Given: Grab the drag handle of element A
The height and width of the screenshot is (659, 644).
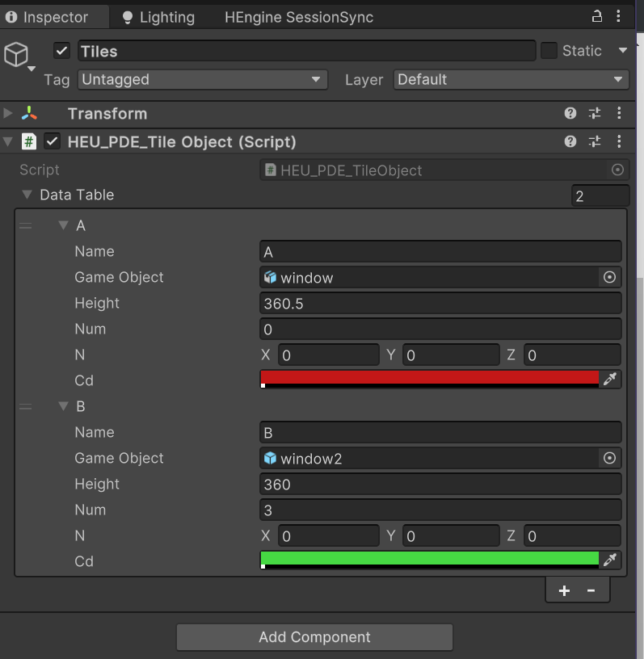Looking at the screenshot, I should point(25,226).
